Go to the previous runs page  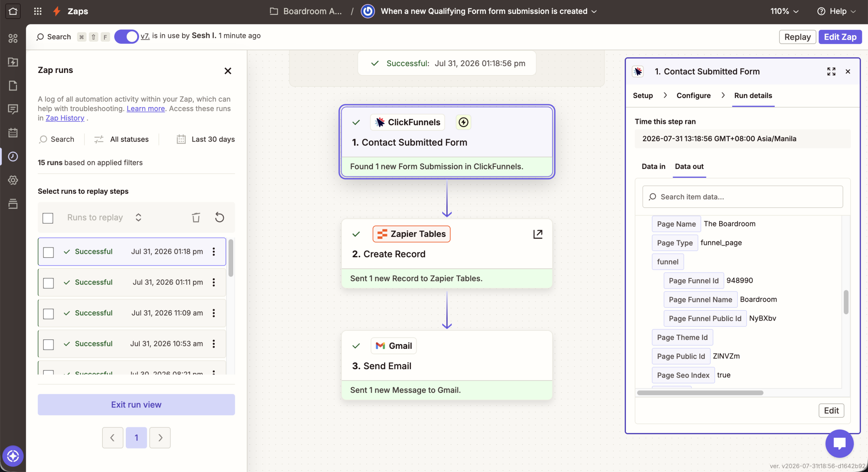point(113,438)
